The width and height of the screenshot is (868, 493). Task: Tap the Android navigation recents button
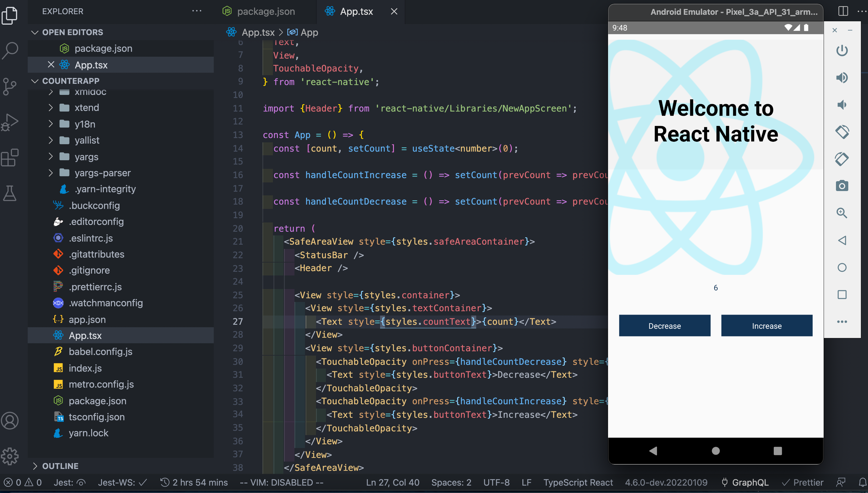[x=778, y=451]
